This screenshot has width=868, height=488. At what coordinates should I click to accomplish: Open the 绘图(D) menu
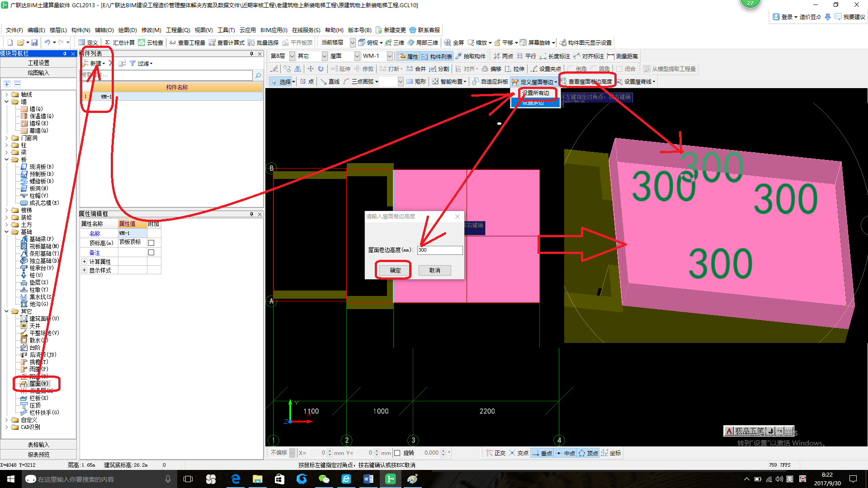127,30
